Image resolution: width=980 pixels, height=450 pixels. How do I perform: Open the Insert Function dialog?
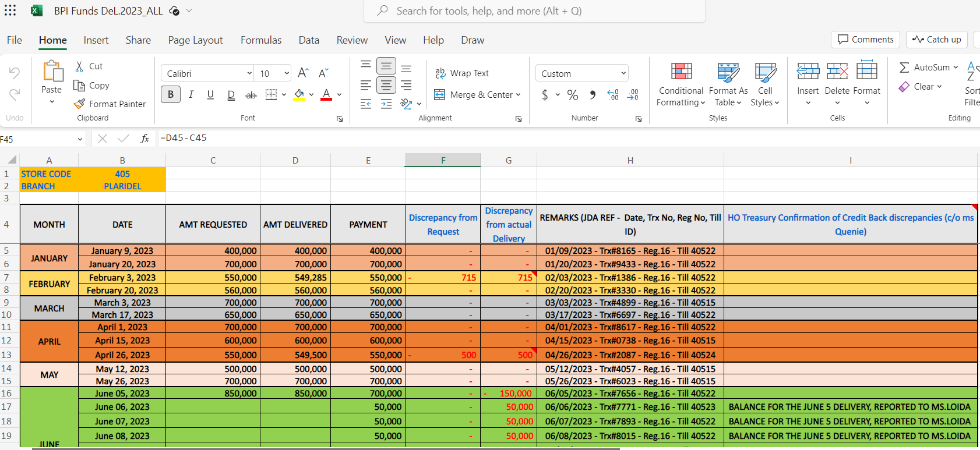pyautogui.click(x=144, y=139)
